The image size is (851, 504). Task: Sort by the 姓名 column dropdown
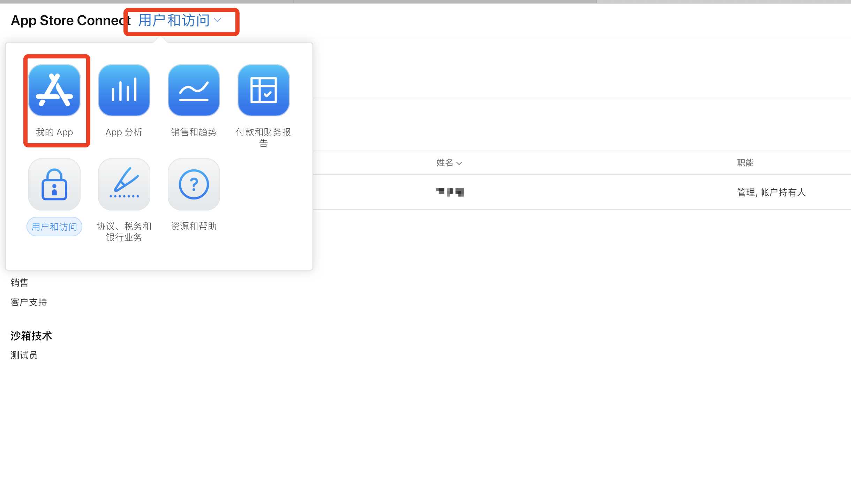(x=449, y=163)
